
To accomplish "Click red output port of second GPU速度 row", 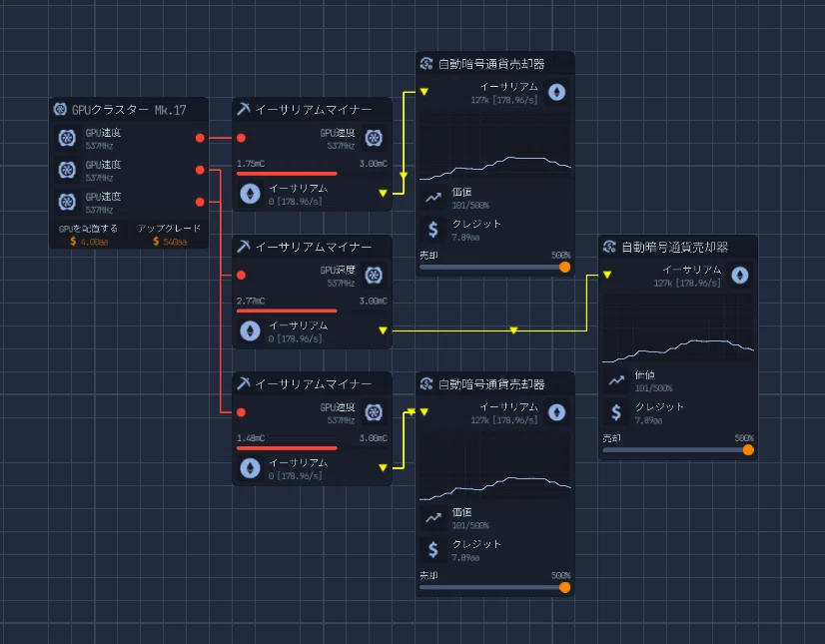I will pyautogui.click(x=200, y=170).
